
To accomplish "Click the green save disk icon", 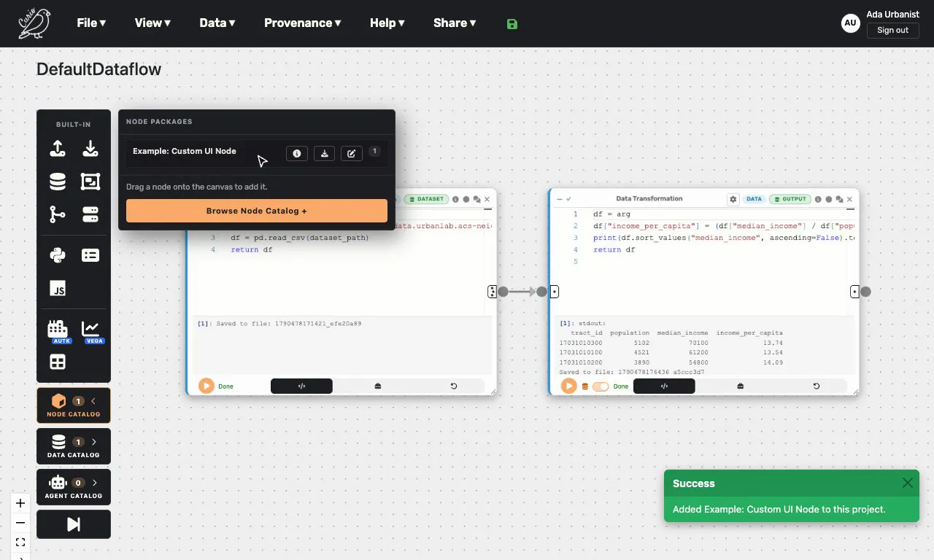I will tap(512, 23).
